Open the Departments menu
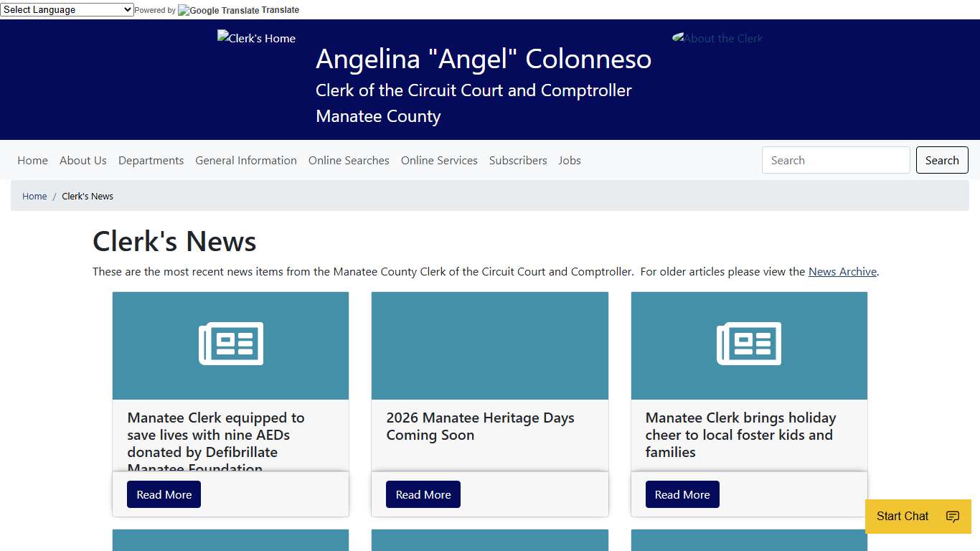 (x=151, y=160)
